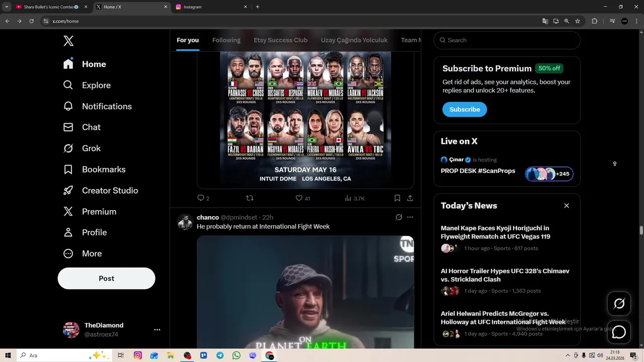Open floating chat messages button
The image size is (644, 362).
(619, 332)
